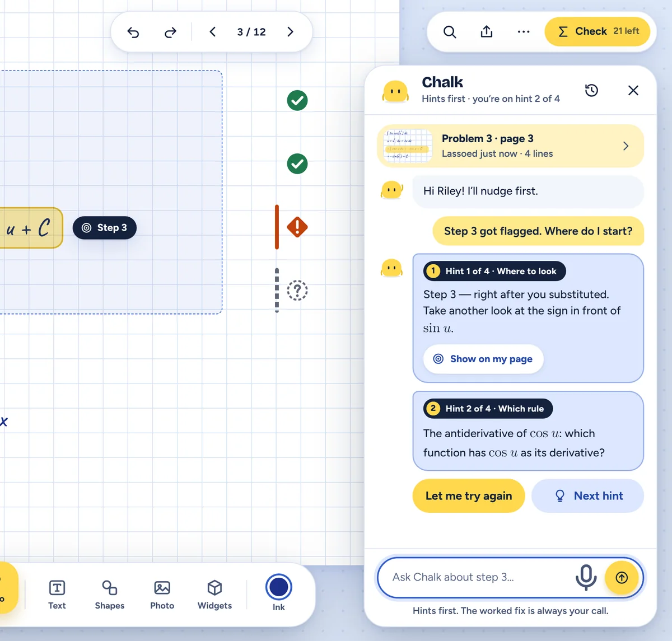This screenshot has height=641, width=672.
Task: Click Let me try again
Action: click(x=469, y=496)
